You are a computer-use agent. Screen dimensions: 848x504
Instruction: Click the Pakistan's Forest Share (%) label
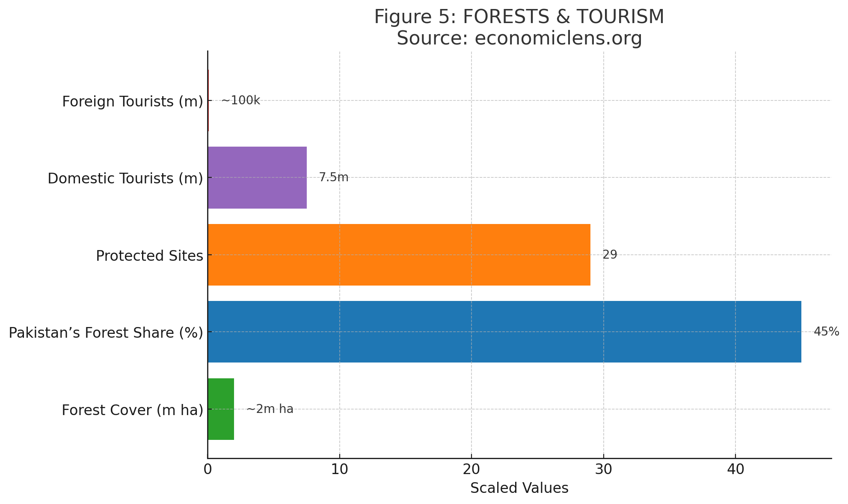(106, 333)
